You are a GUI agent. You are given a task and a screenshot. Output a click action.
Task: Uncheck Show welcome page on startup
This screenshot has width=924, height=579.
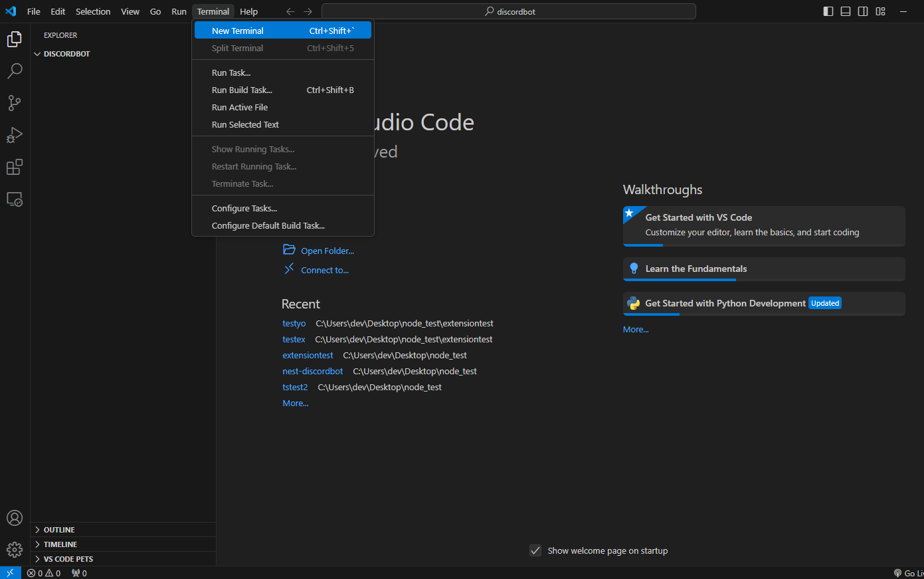tap(535, 550)
